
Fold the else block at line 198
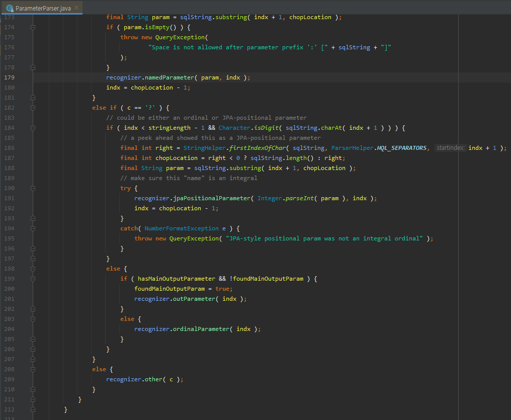coord(33,269)
